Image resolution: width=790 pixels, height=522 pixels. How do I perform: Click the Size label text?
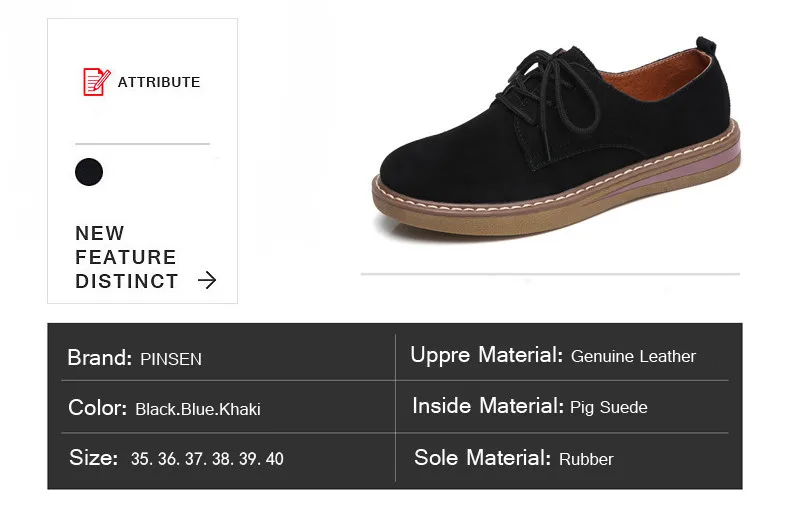point(93,458)
